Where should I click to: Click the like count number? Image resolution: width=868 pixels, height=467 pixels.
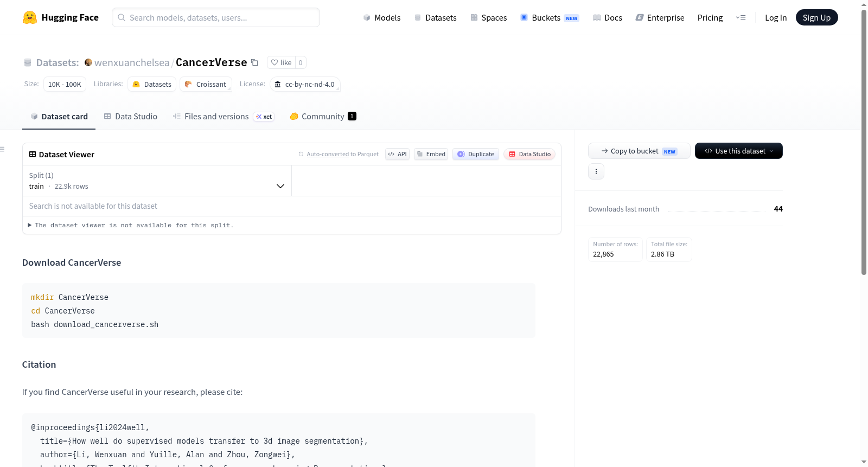[301, 62]
